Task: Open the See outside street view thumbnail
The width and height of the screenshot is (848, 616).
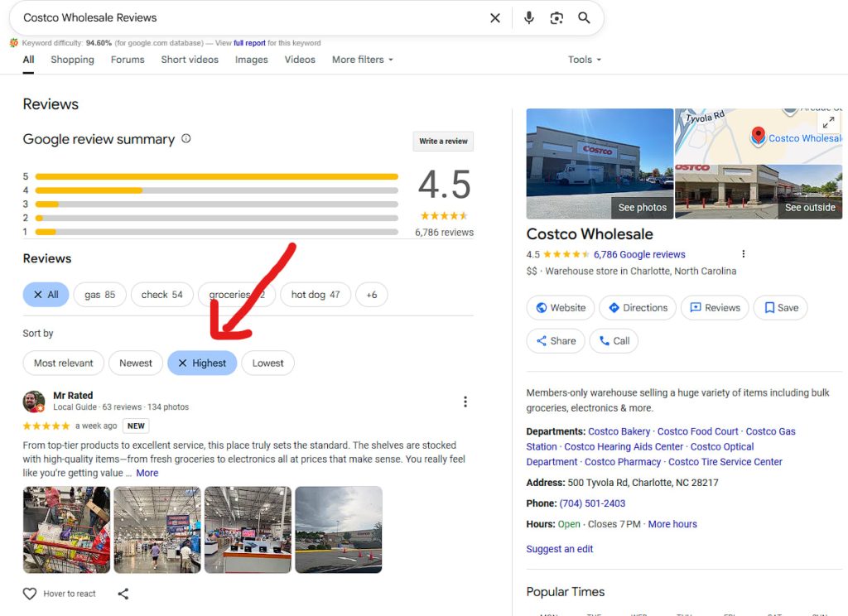Action: click(x=759, y=192)
